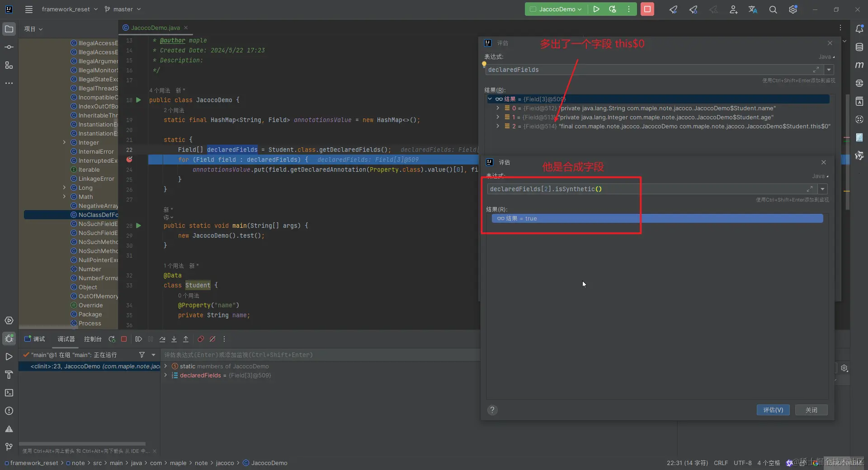Open the Problems tool window
Image resolution: width=868 pixels, height=470 pixels.
(9, 411)
